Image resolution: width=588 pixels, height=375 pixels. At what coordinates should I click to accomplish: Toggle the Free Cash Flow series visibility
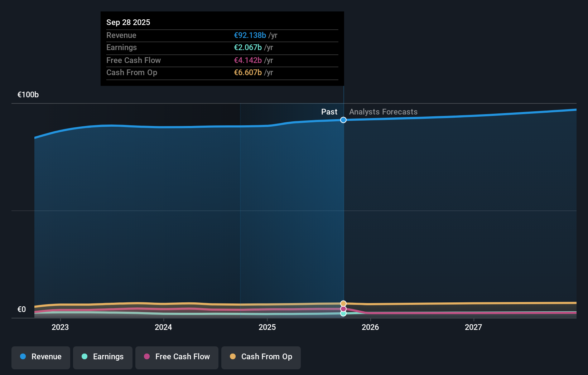coord(177,357)
